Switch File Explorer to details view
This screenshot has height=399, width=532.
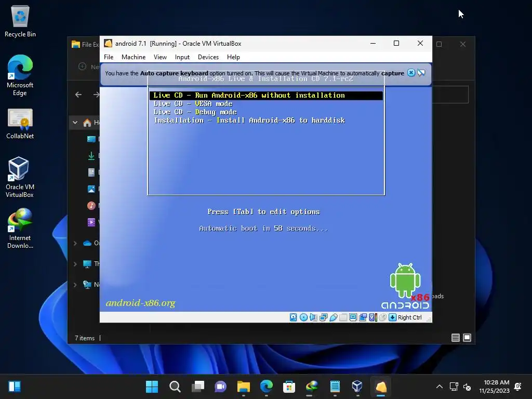click(x=456, y=338)
